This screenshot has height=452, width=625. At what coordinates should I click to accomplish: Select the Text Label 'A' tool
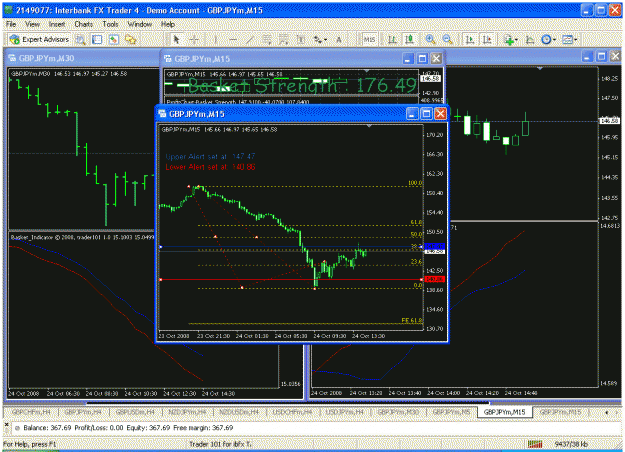pyautogui.click(x=339, y=39)
